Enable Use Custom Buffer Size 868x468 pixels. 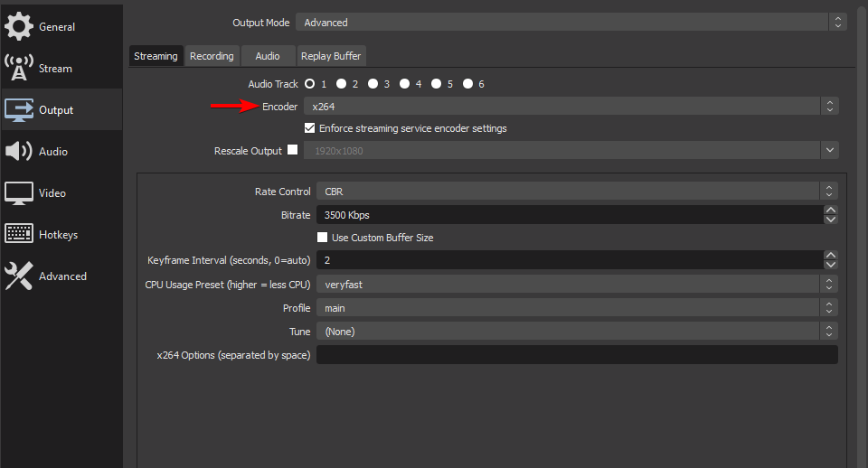pyautogui.click(x=322, y=238)
